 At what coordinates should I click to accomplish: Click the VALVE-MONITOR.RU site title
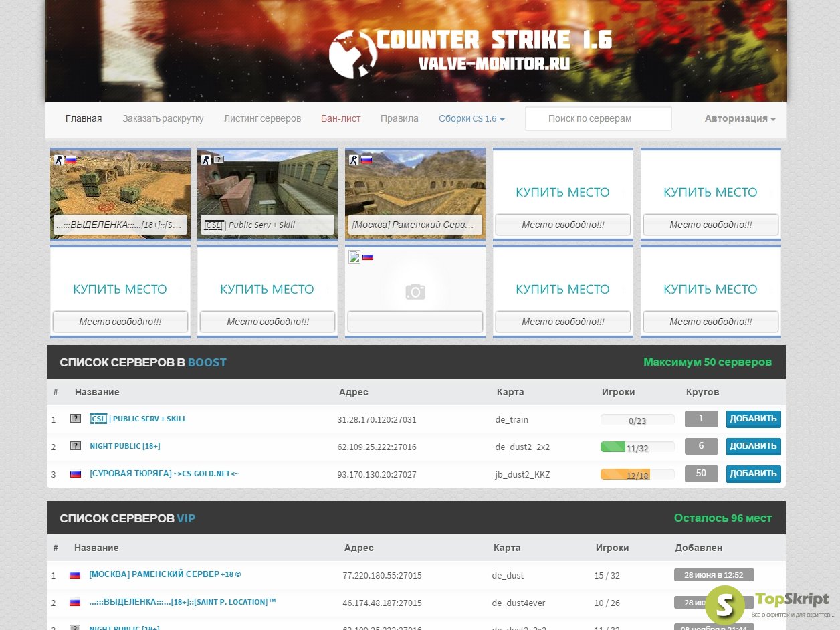[494, 64]
